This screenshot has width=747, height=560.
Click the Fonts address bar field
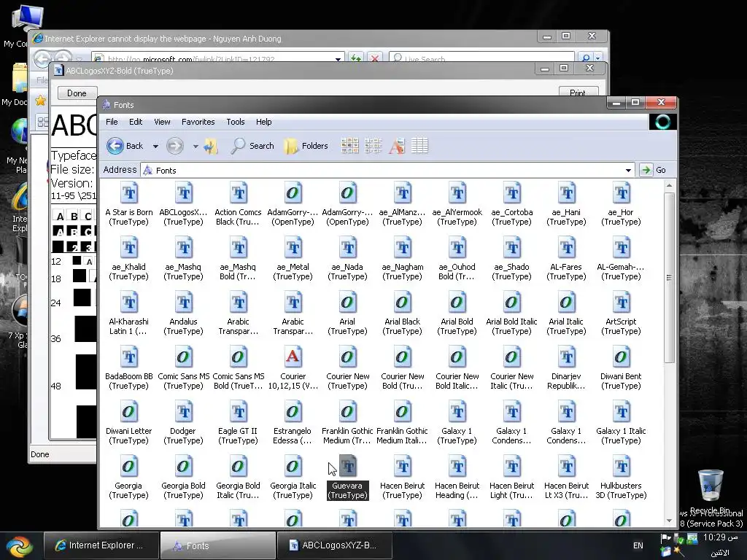[x=387, y=170]
